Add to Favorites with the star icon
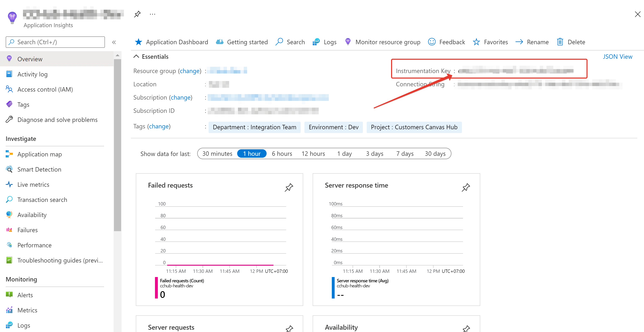 click(476, 42)
